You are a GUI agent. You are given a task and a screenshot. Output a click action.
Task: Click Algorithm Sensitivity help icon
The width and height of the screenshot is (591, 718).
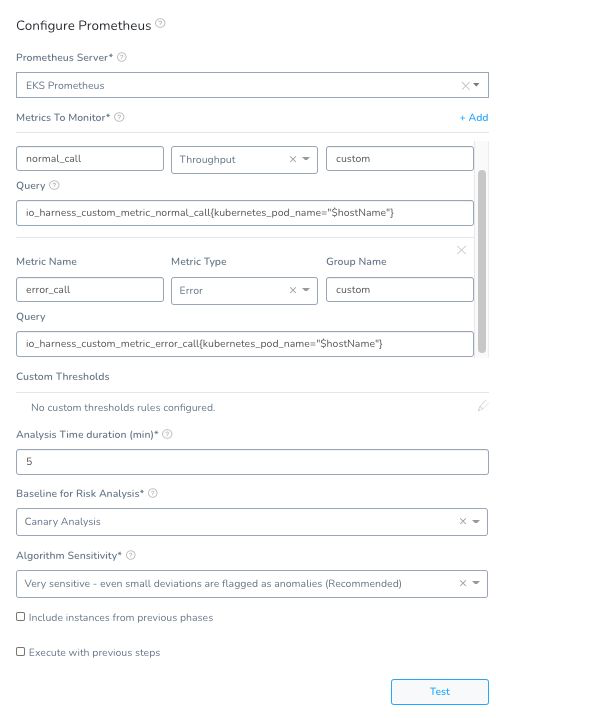[131, 555]
